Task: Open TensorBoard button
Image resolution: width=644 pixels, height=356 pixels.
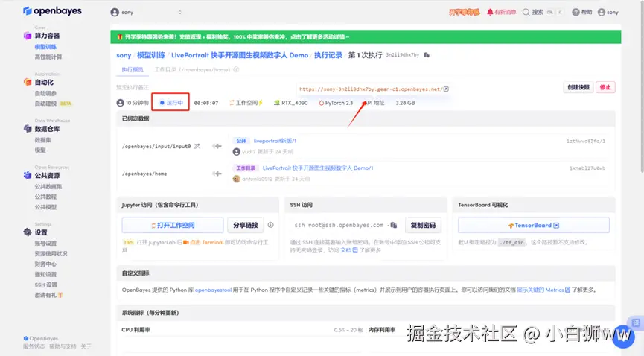Action: (534, 225)
